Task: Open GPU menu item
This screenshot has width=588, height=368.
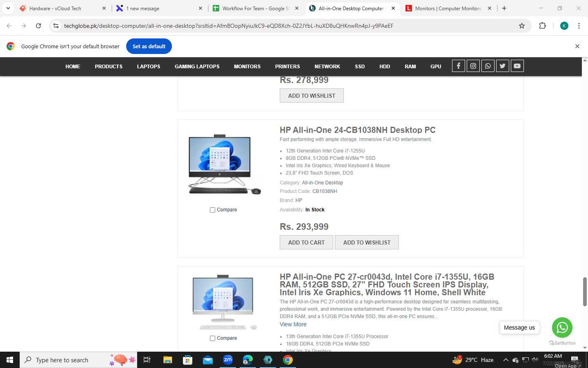Action: tap(436, 66)
